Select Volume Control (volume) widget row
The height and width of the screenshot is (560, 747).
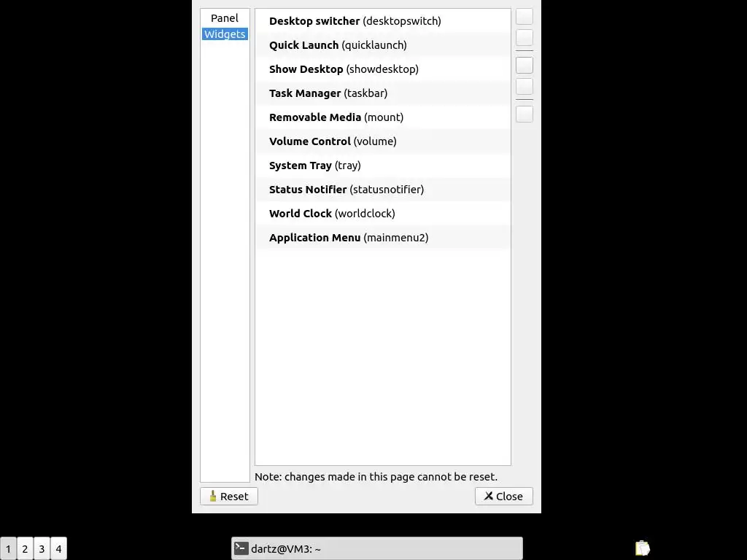pos(382,141)
